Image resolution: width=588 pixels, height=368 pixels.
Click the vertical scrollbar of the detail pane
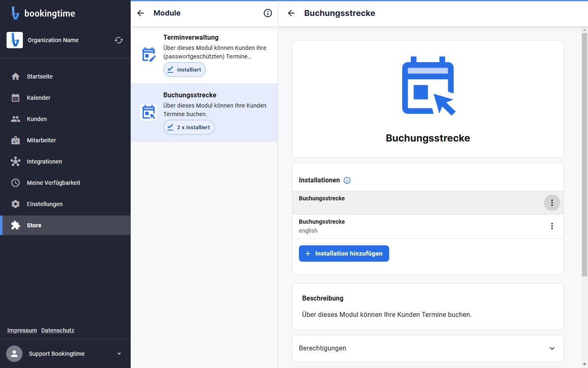pyautogui.click(x=584, y=155)
